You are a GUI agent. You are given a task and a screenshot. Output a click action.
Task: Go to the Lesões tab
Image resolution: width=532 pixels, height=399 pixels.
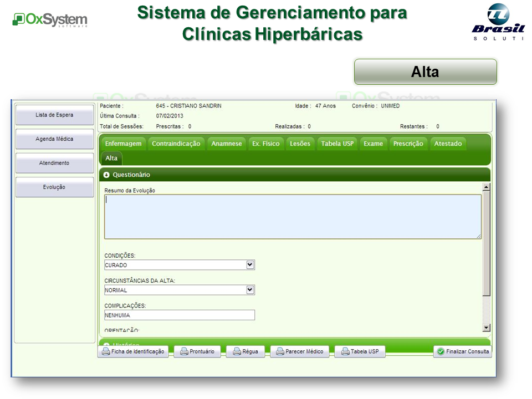tap(300, 144)
